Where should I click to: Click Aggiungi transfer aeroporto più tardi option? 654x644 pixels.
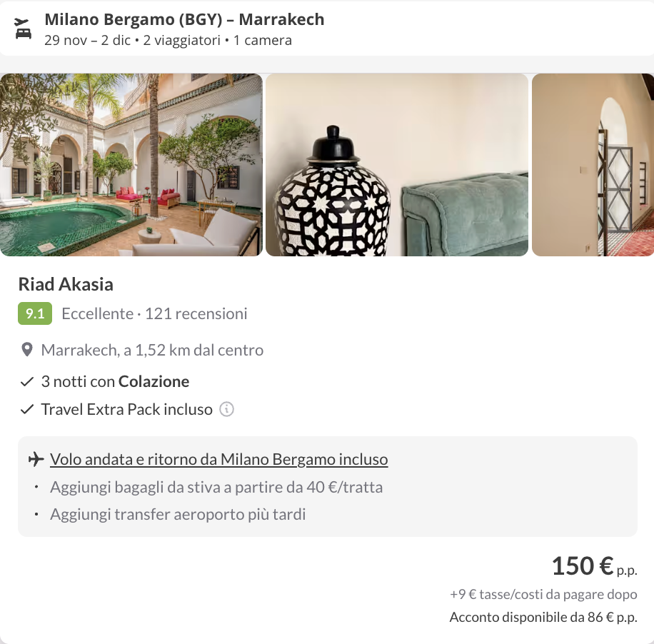[178, 514]
